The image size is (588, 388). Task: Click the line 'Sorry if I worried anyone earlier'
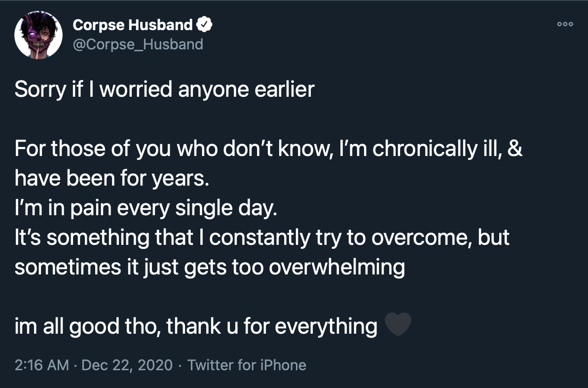pos(165,90)
